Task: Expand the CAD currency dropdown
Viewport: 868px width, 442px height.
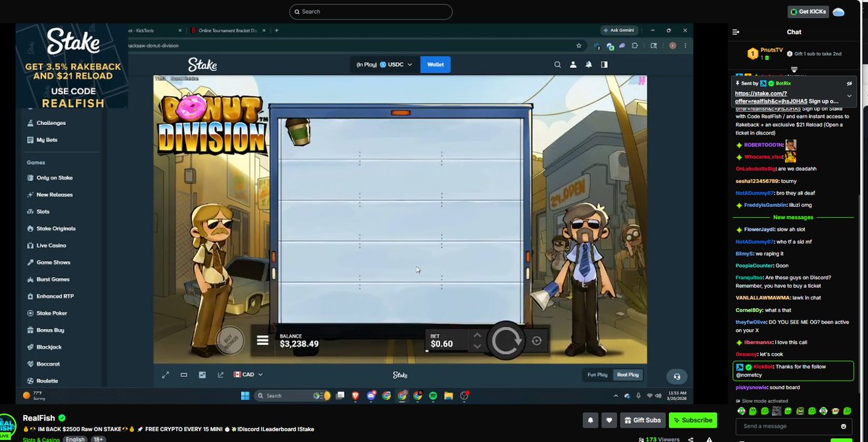Action: (248, 375)
